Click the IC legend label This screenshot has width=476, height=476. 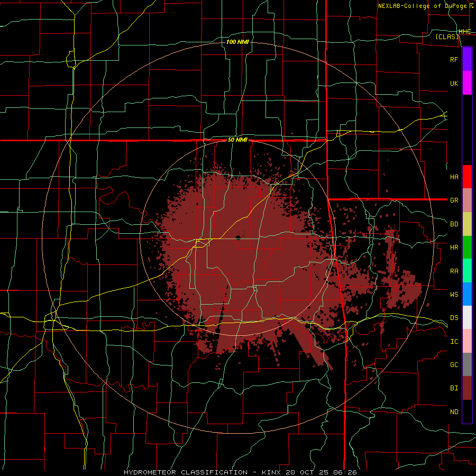point(454,342)
